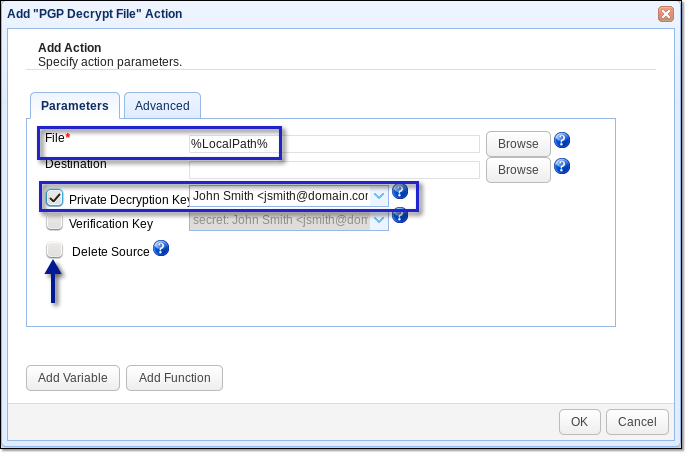The width and height of the screenshot is (686, 453).
Task: Confirm with the OK button
Action: point(579,422)
